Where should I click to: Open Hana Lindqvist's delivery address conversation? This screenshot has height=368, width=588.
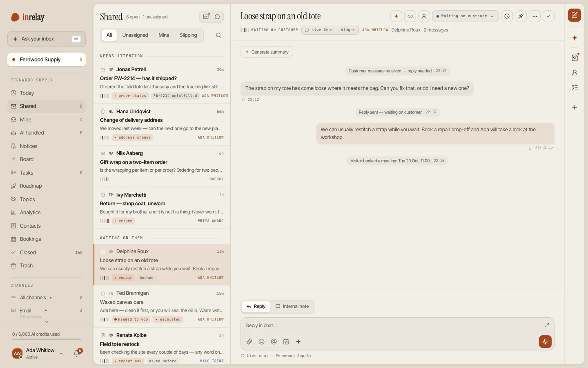click(162, 124)
